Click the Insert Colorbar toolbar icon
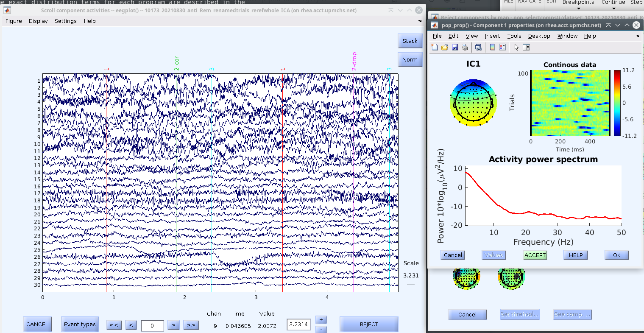The height and width of the screenshot is (333, 644). tap(492, 48)
